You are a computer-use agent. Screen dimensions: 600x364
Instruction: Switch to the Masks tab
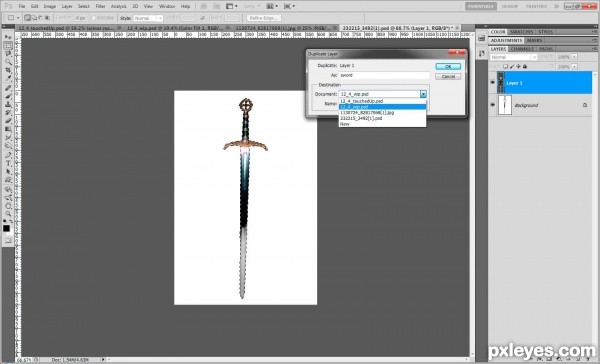[534, 40]
